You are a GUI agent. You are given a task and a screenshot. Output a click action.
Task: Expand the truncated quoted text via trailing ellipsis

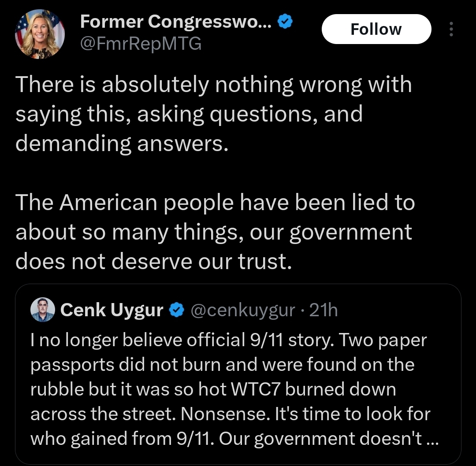point(433,439)
